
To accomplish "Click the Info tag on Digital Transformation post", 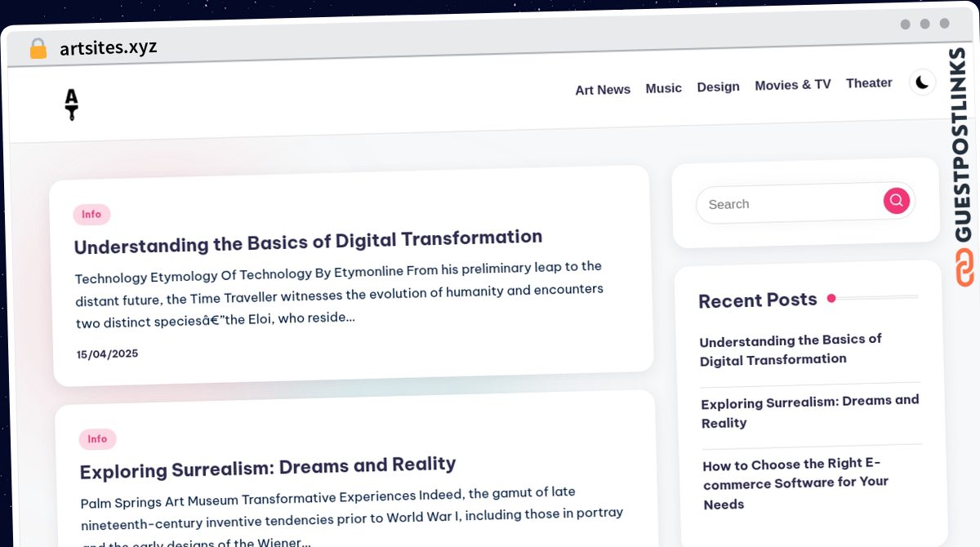I will pyautogui.click(x=91, y=215).
